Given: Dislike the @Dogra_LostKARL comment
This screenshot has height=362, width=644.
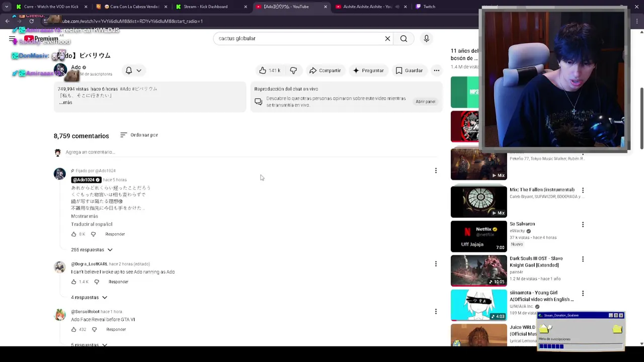Looking at the screenshot, I should (97, 282).
